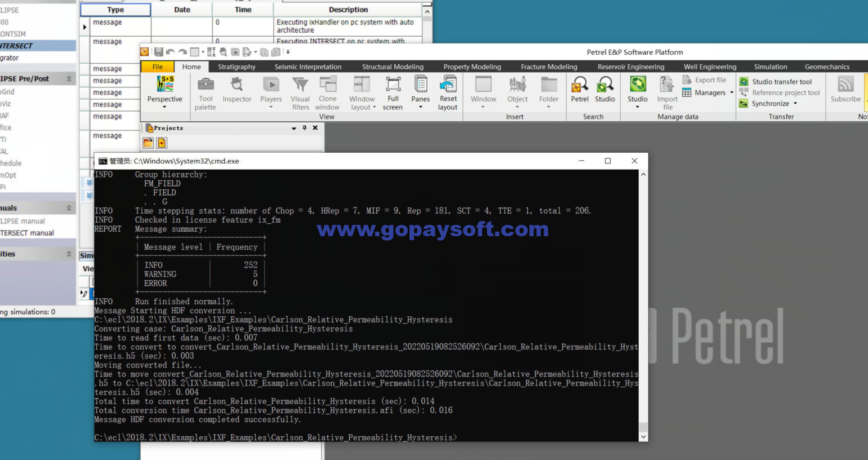Viewport: 868px width, 460px height.
Task: Expand the Perspective dropdown
Action: pyautogui.click(x=164, y=107)
